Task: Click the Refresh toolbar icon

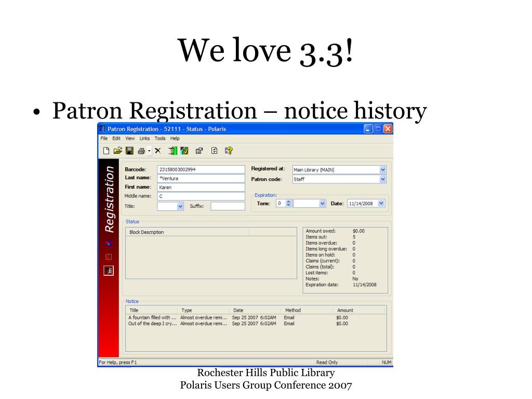Action: pyautogui.click(x=214, y=151)
